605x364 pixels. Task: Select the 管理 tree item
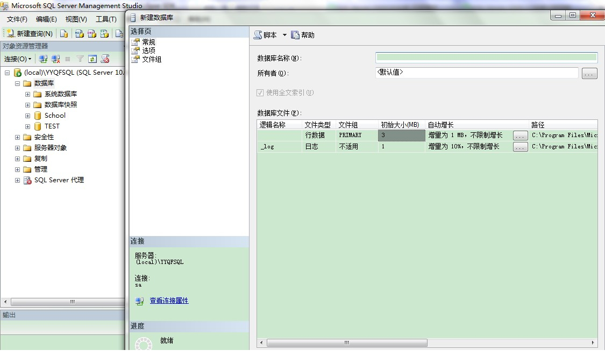pos(40,170)
